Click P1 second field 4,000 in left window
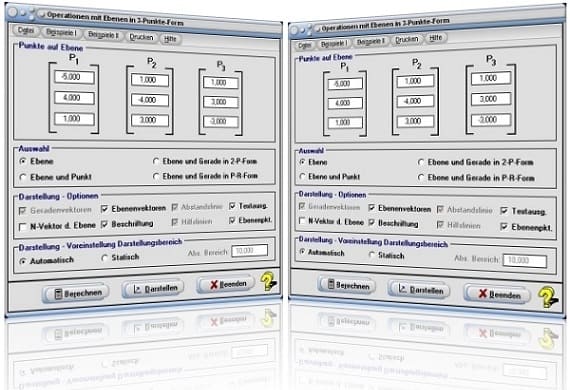 (75, 98)
